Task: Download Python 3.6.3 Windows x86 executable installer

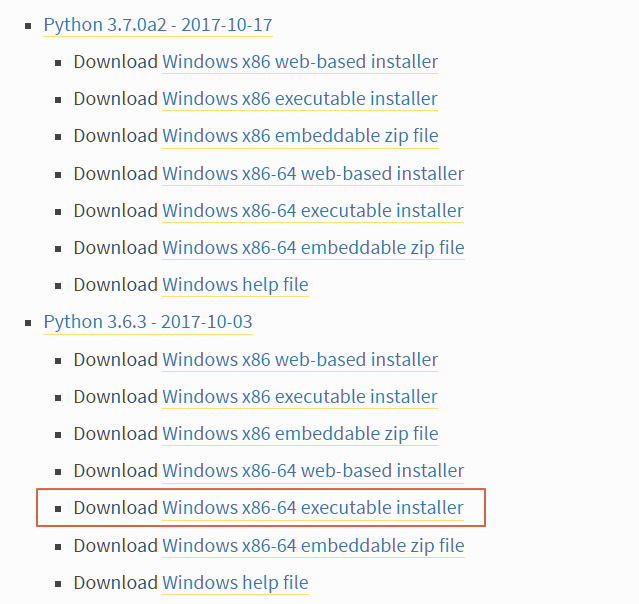Action: coord(300,397)
